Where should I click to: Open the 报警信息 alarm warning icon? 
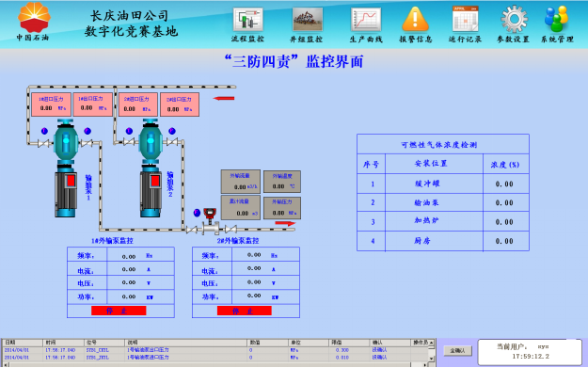coord(415,19)
